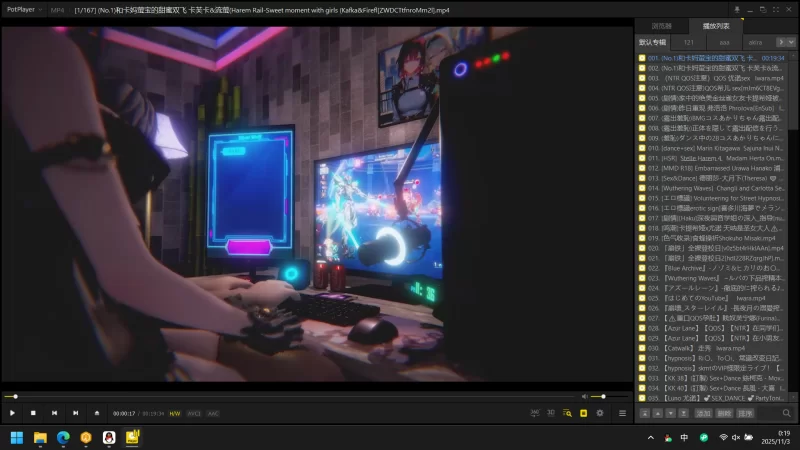The image size is (800, 450).
Task: Click file icon beside playlist entry 012
Action: [642, 168]
